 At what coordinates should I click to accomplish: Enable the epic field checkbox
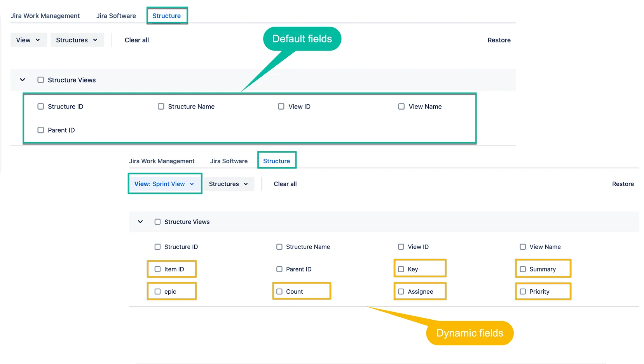(157, 292)
